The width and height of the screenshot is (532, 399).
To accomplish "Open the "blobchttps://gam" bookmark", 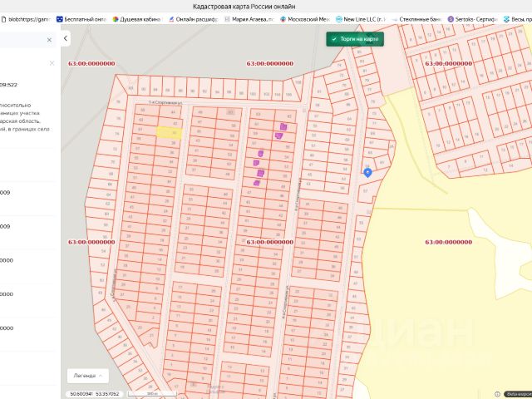I will tap(26, 19).
